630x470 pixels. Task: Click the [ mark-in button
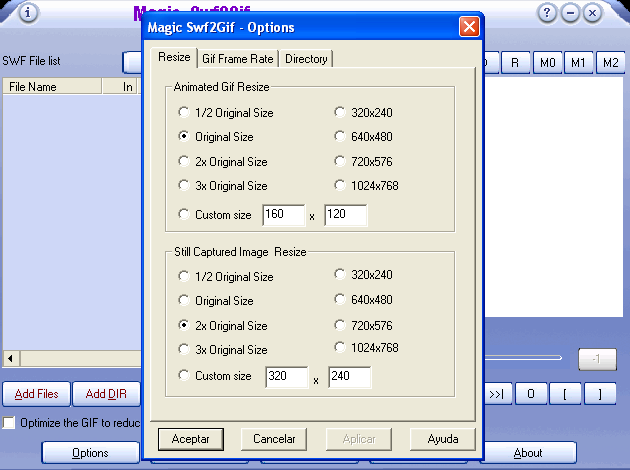[565, 394]
